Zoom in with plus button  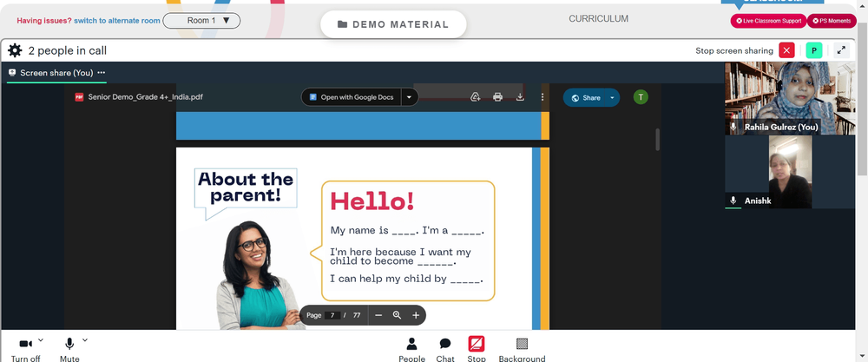coord(416,315)
